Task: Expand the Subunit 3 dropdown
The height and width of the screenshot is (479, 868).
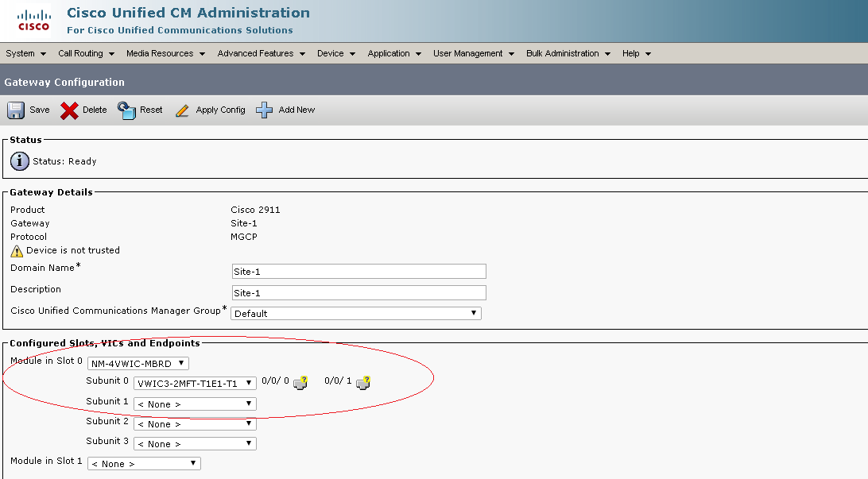Action: (195, 444)
